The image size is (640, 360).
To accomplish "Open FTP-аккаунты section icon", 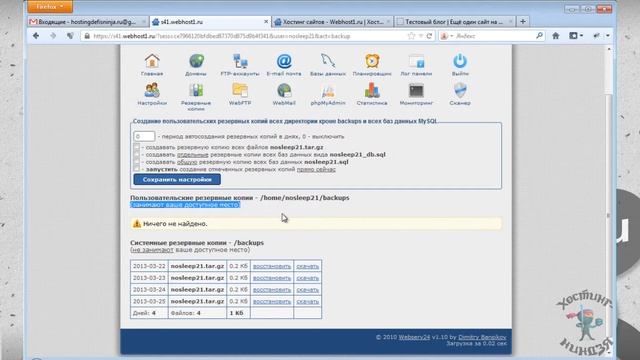I will click(x=240, y=61).
